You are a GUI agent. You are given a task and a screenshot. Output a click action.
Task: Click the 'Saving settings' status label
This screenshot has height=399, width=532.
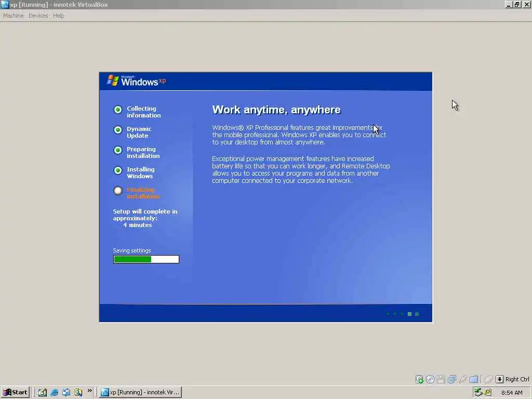pos(131,250)
